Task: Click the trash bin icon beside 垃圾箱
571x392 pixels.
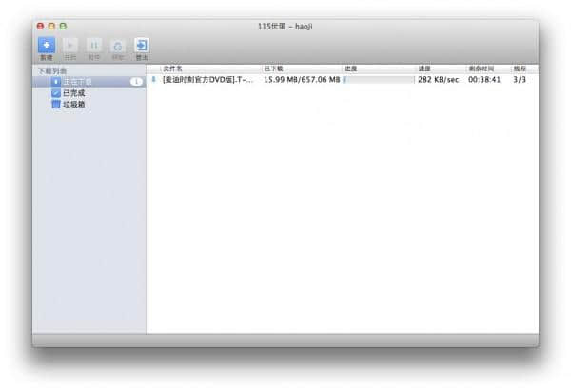Action: (x=56, y=105)
